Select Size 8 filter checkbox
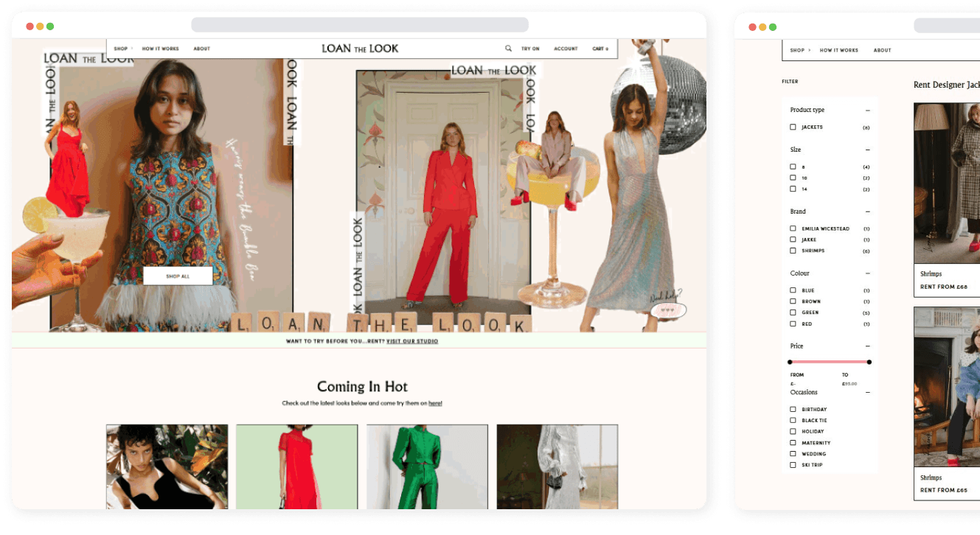This screenshot has width=980, height=535. coord(793,167)
